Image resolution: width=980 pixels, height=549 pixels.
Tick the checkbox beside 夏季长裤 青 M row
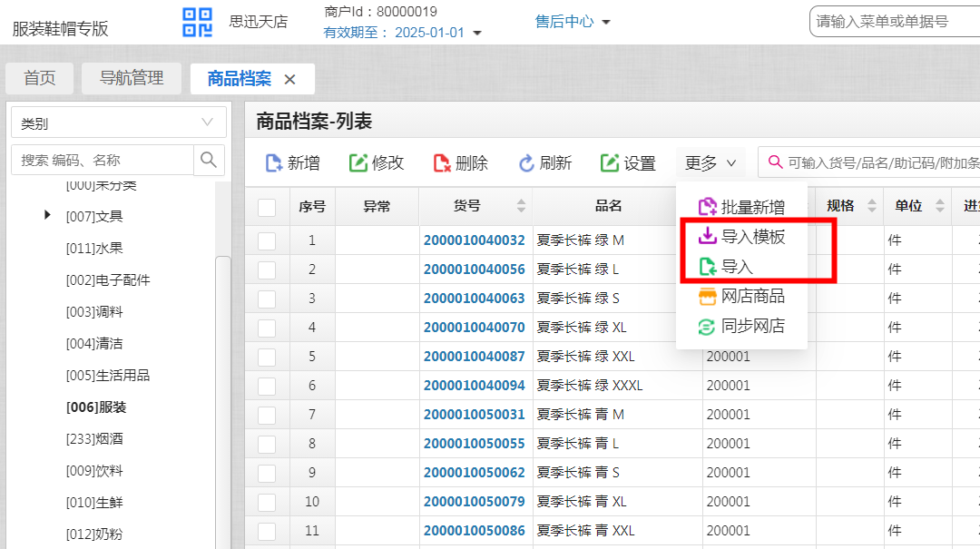click(267, 414)
